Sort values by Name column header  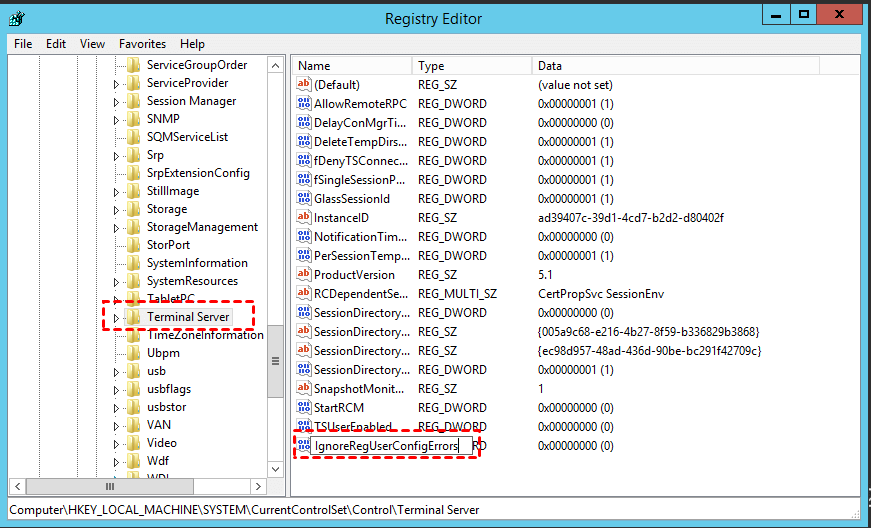[x=350, y=66]
